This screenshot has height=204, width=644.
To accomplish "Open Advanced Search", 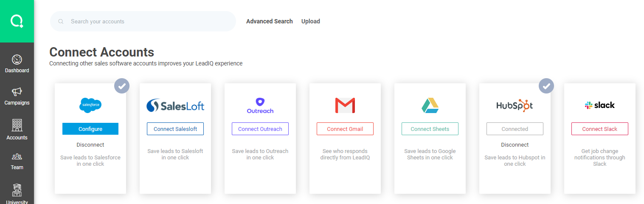I will point(270,21).
